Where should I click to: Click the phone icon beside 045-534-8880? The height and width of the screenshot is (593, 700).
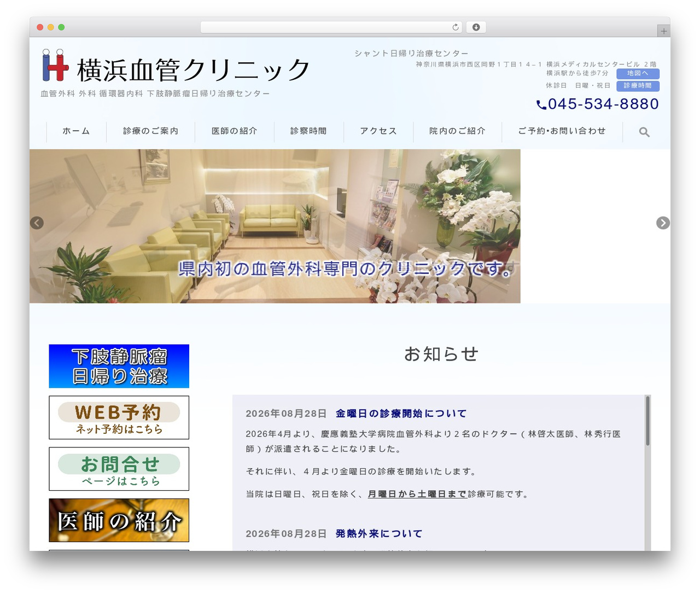coord(541,104)
